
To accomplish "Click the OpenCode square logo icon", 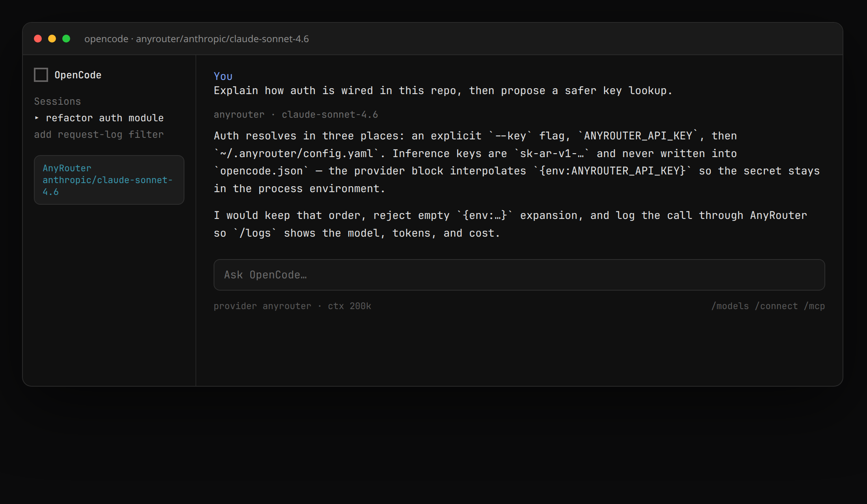I will coord(41,75).
